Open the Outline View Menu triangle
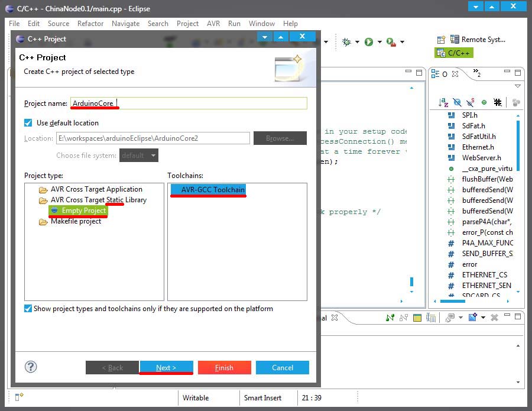The height and width of the screenshot is (411, 532). [518, 86]
